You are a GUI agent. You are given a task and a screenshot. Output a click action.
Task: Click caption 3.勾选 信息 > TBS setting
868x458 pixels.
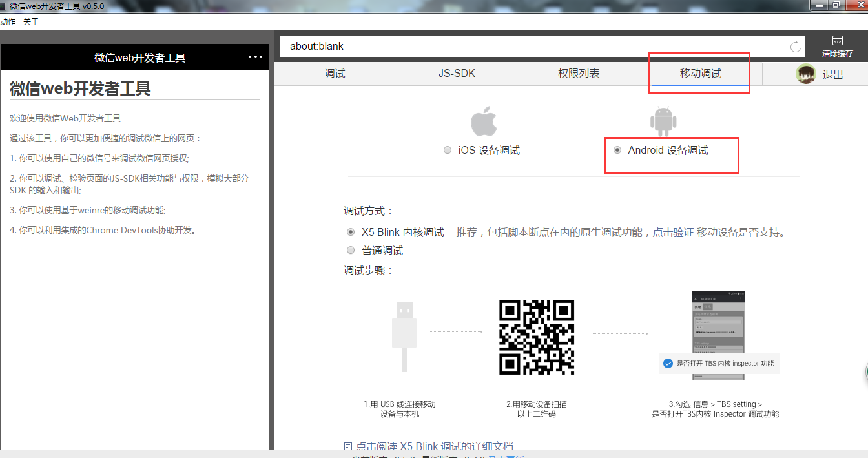pyautogui.click(x=716, y=409)
